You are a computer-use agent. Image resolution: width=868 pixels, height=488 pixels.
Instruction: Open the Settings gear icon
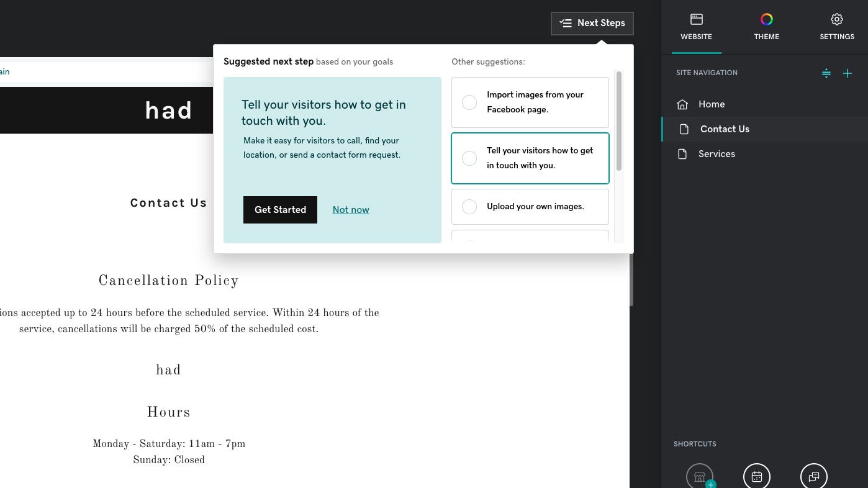pyautogui.click(x=837, y=19)
